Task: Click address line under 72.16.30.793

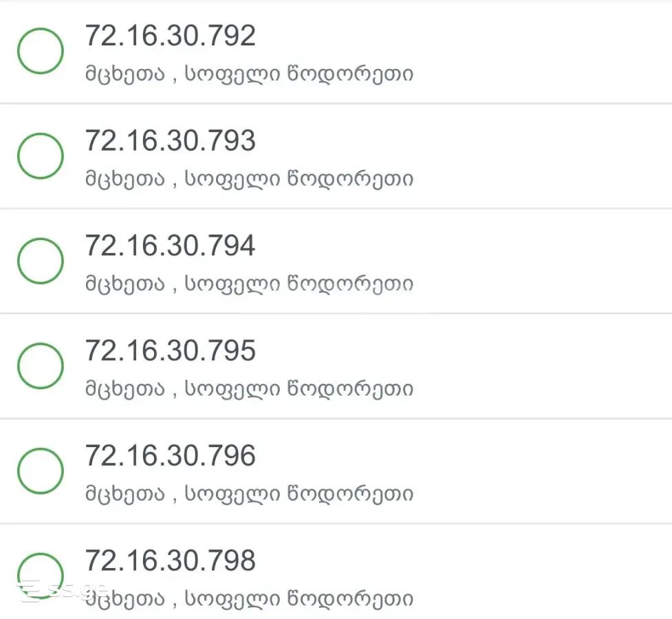Action: tap(250, 180)
